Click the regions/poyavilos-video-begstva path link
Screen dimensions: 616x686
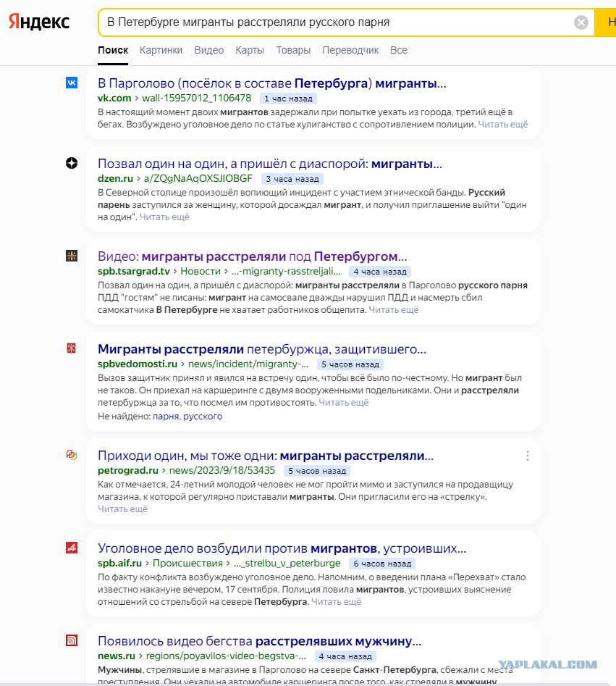tap(226, 656)
